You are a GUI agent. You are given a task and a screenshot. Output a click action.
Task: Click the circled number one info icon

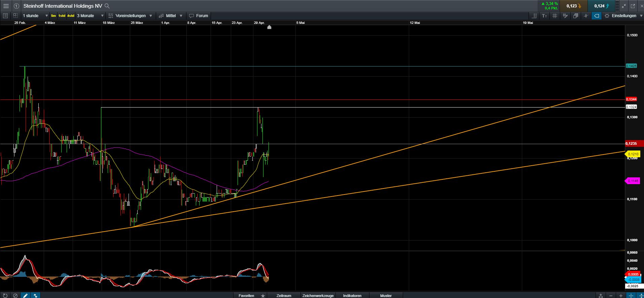16,6
